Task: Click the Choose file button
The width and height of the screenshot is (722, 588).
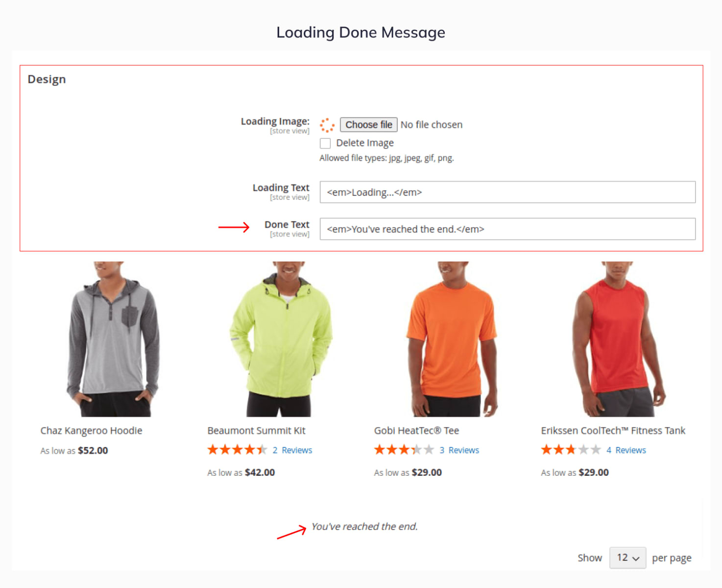Action: coord(369,125)
